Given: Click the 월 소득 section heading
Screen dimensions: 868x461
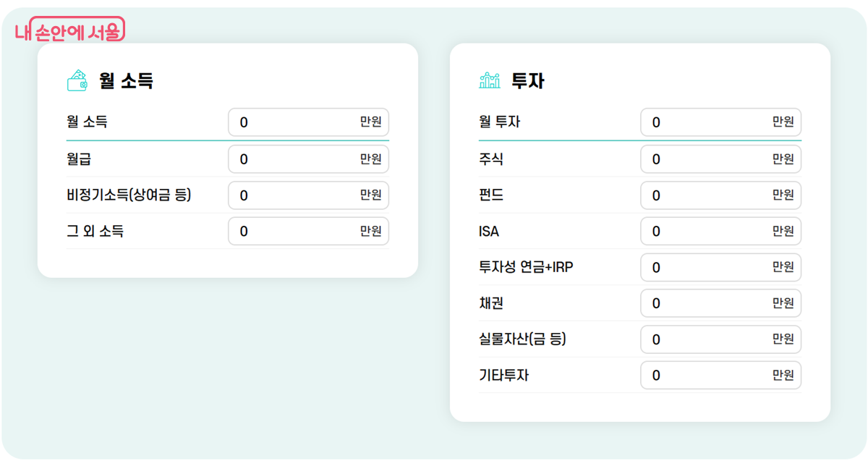Looking at the screenshot, I should [x=126, y=81].
